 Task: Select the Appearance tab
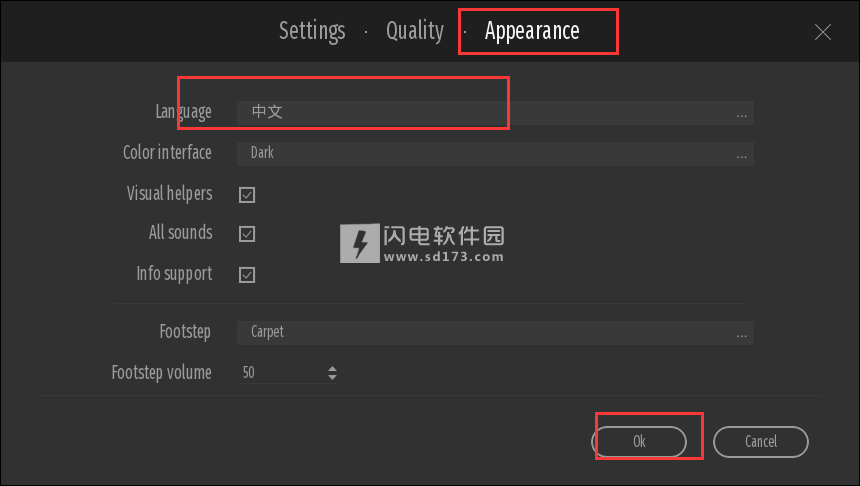pyautogui.click(x=532, y=31)
